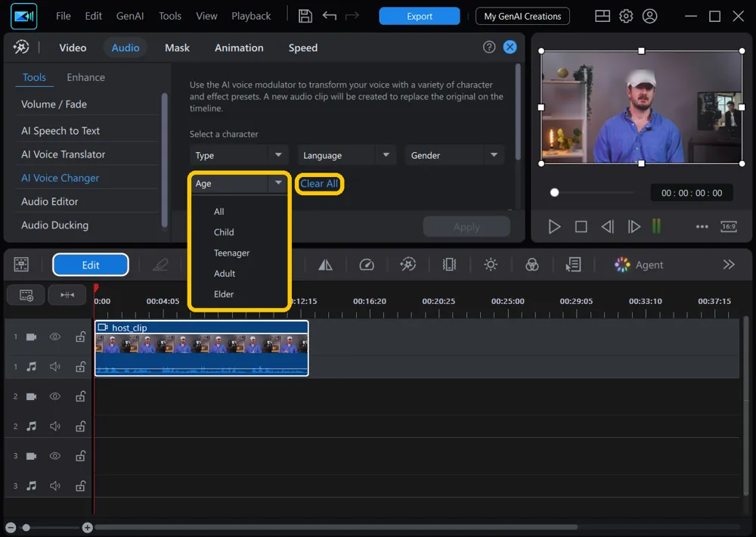Open the Playback menu

point(251,16)
